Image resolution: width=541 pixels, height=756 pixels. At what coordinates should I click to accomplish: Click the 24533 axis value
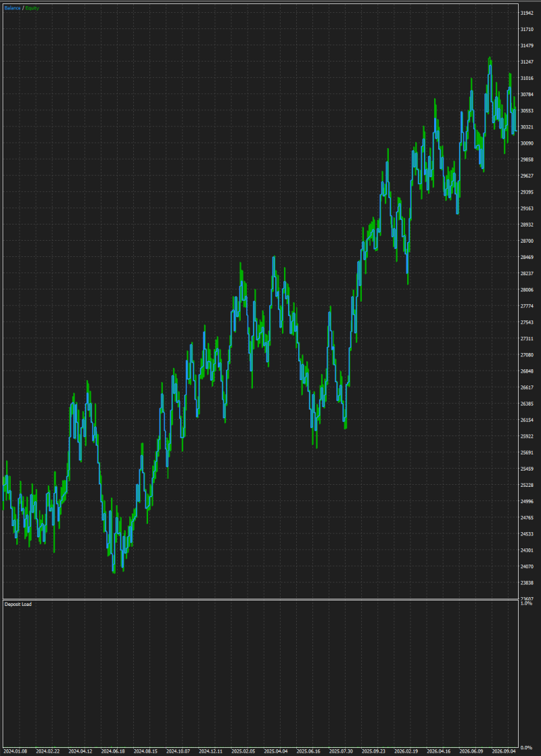(527, 534)
